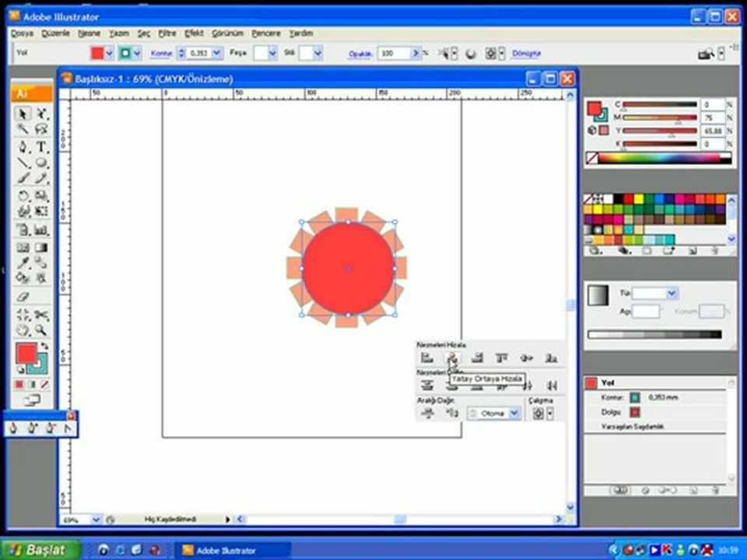747x560 pixels.
Task: Select the black arrow Selection tool
Action: [22, 114]
